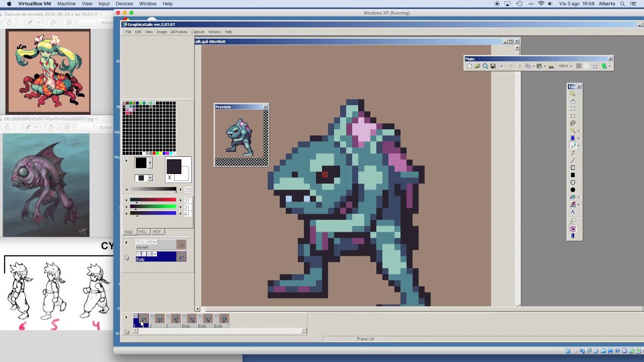Choose the flood fill bucket tool

573,197
